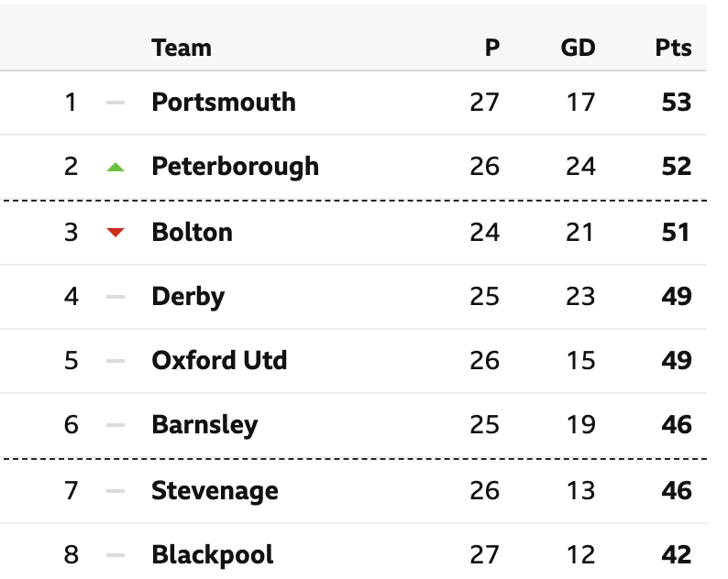Open the Barnsley team link

click(x=204, y=425)
